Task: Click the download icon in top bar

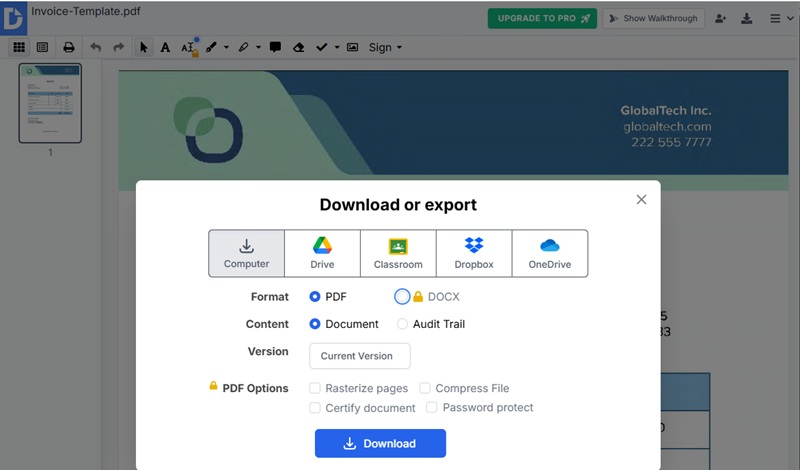Action: [746, 19]
